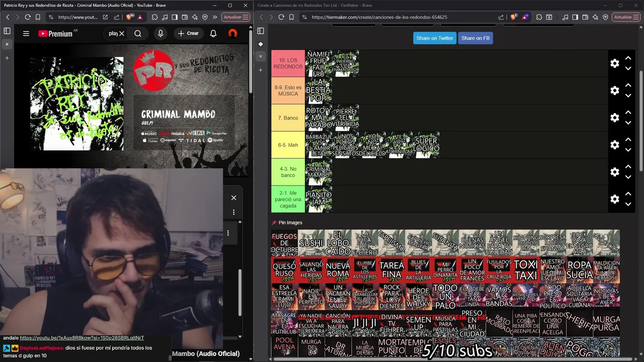Click Actualizar button in YouTube window
644x362 pixels.
(236, 17)
